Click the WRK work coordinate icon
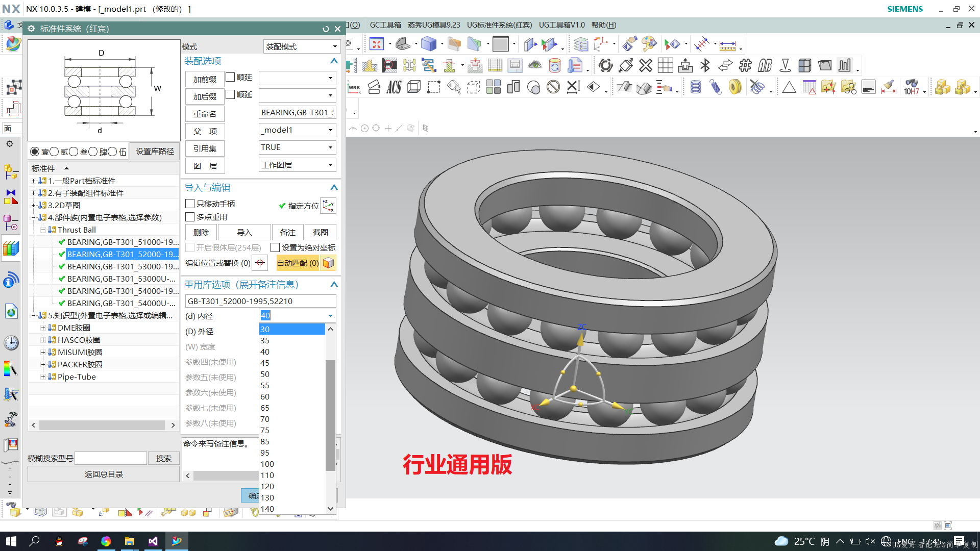980x551 pixels. (354, 87)
